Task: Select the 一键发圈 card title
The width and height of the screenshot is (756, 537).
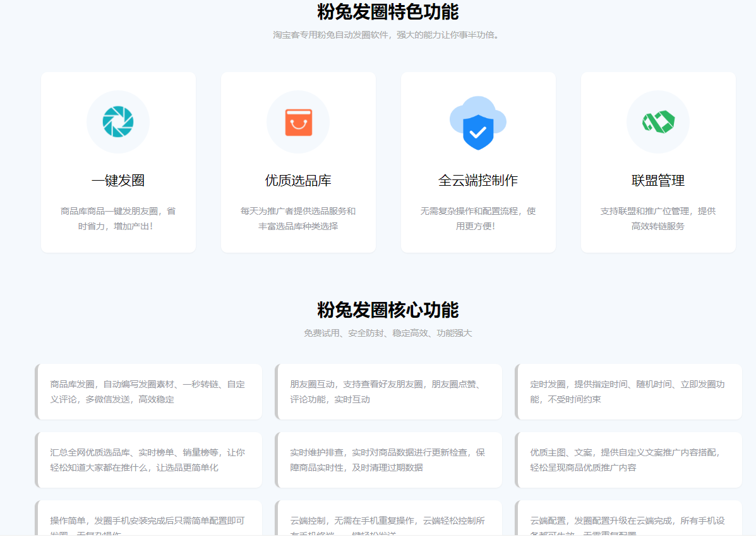Action: click(118, 181)
